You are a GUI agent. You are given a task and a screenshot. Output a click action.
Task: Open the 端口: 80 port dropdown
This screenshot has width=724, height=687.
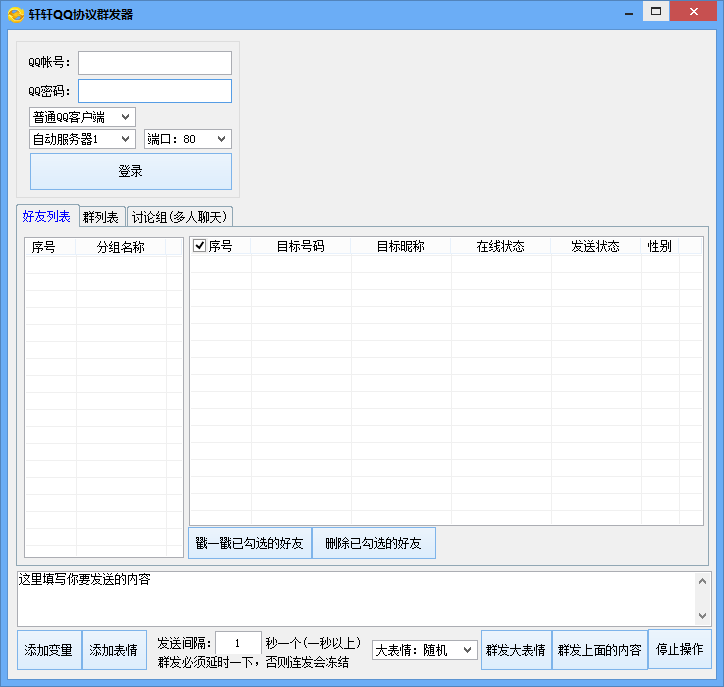pos(187,139)
